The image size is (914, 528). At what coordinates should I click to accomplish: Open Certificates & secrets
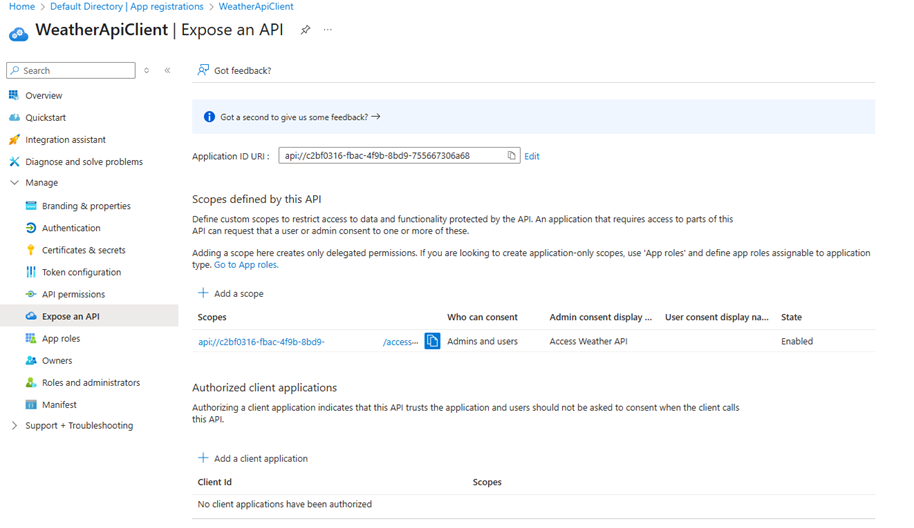83,250
